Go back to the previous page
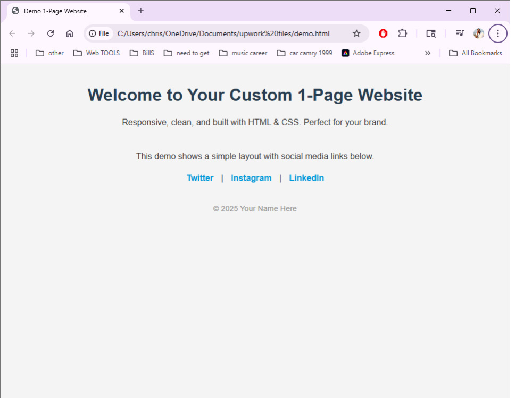This screenshot has width=532, height=398. point(13,33)
